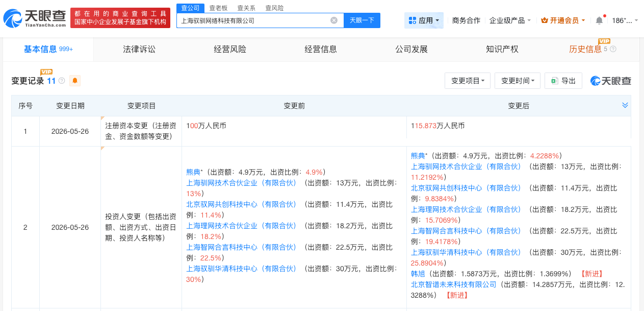Open 上海驯网技术合伙企业 in the 变更前 column
644x311 pixels.
241,183
